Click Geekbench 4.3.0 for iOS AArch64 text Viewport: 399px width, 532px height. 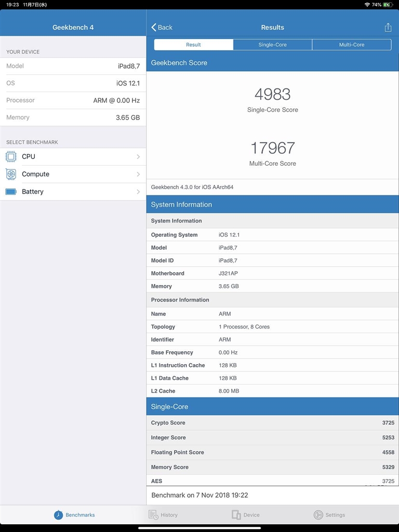click(x=192, y=187)
